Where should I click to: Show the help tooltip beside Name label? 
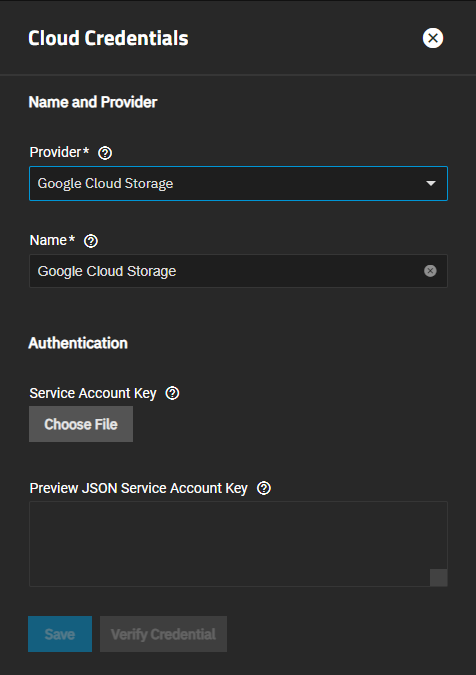[x=91, y=241]
